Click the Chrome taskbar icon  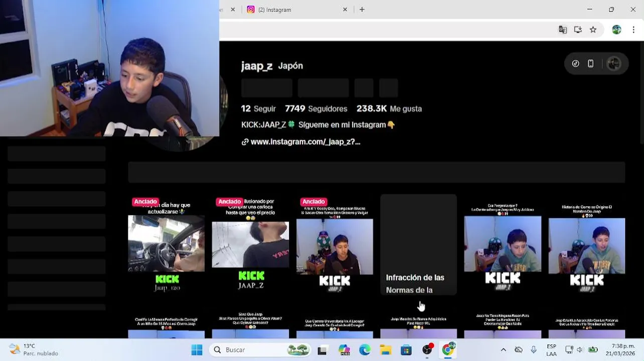[447, 350]
